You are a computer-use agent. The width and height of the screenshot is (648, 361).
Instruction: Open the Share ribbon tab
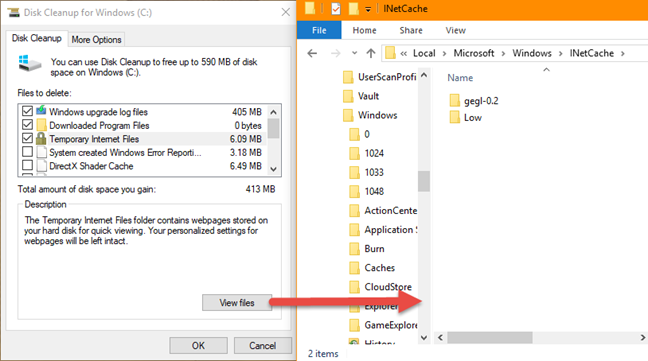[x=411, y=30]
